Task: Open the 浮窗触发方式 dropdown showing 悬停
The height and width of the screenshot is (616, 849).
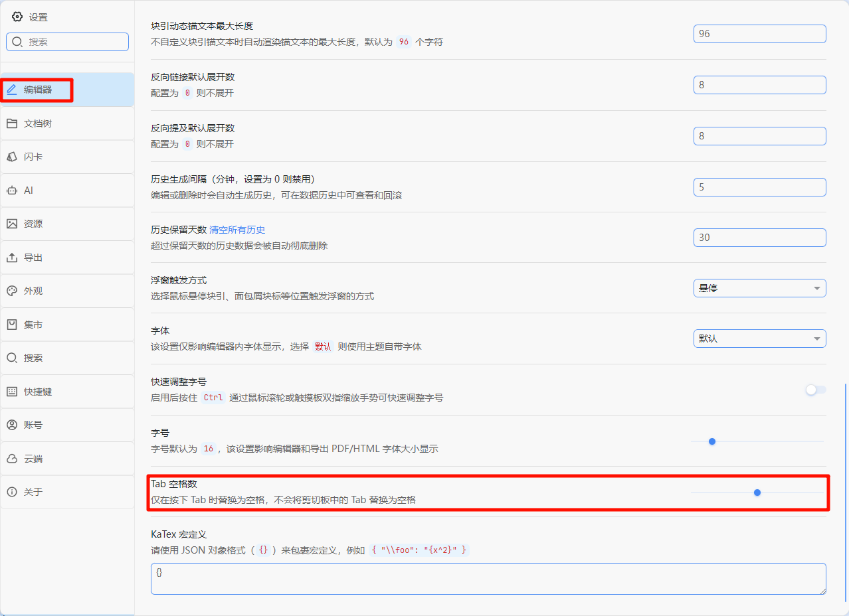Action: point(759,288)
